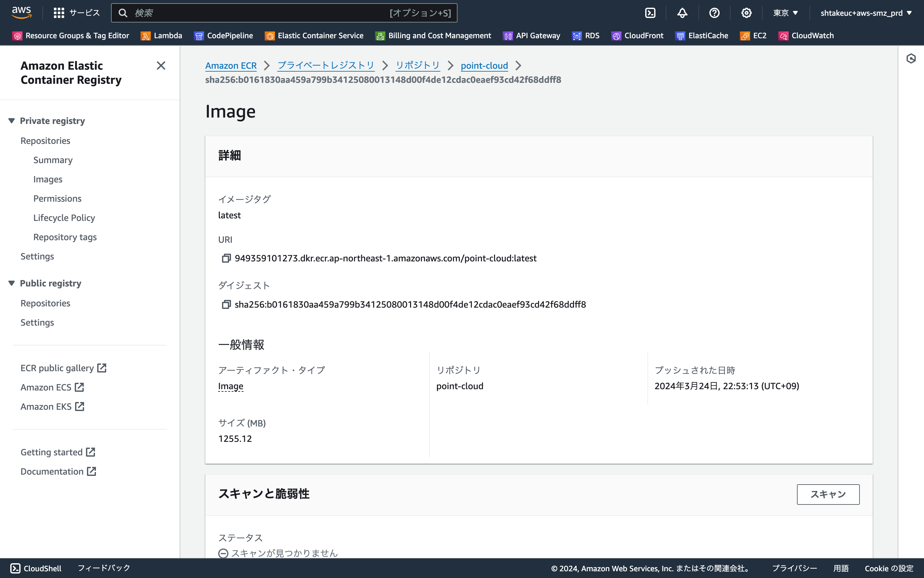Click the Image artifact type info link
Screen dimensions: 924x578
(x=231, y=386)
